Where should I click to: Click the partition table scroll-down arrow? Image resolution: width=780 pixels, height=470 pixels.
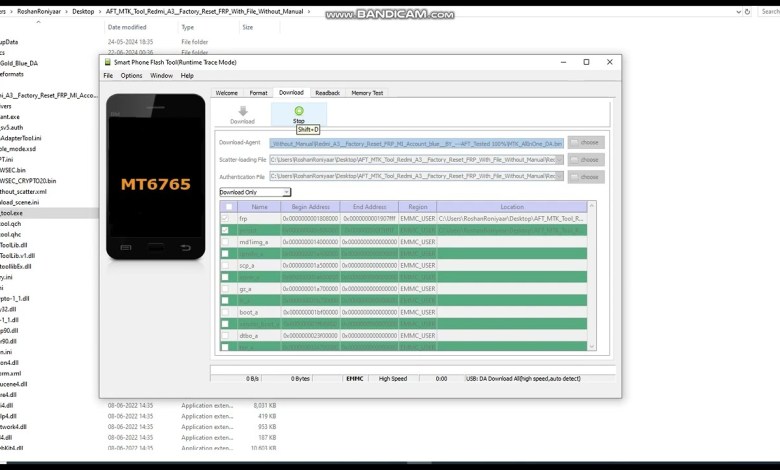pyautogui.click(x=591, y=346)
